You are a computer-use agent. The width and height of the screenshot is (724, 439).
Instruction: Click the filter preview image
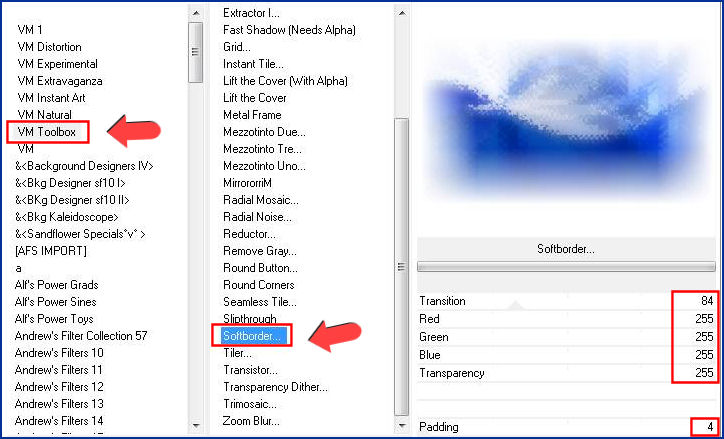[567, 120]
